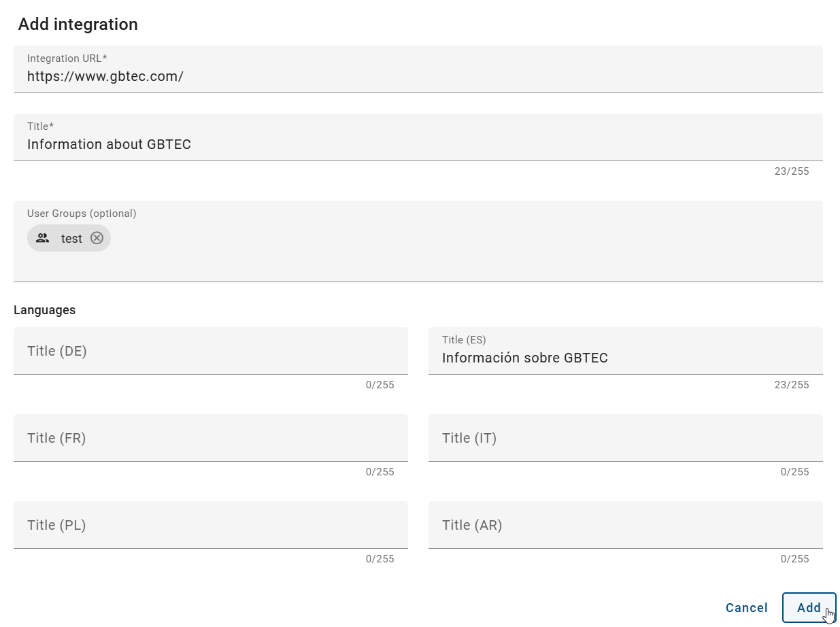Select the test chip in User Groups
Screen dimensions: 840x627
(x=69, y=238)
